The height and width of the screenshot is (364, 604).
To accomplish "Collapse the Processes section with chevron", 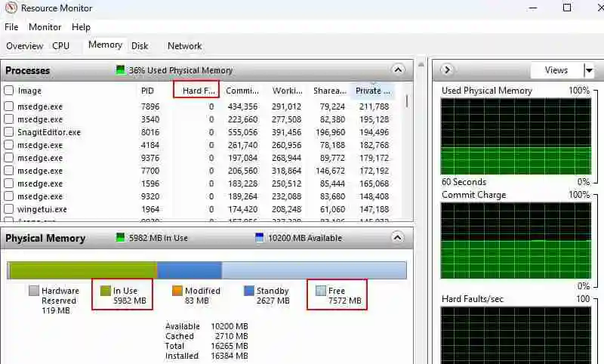I will point(398,70).
